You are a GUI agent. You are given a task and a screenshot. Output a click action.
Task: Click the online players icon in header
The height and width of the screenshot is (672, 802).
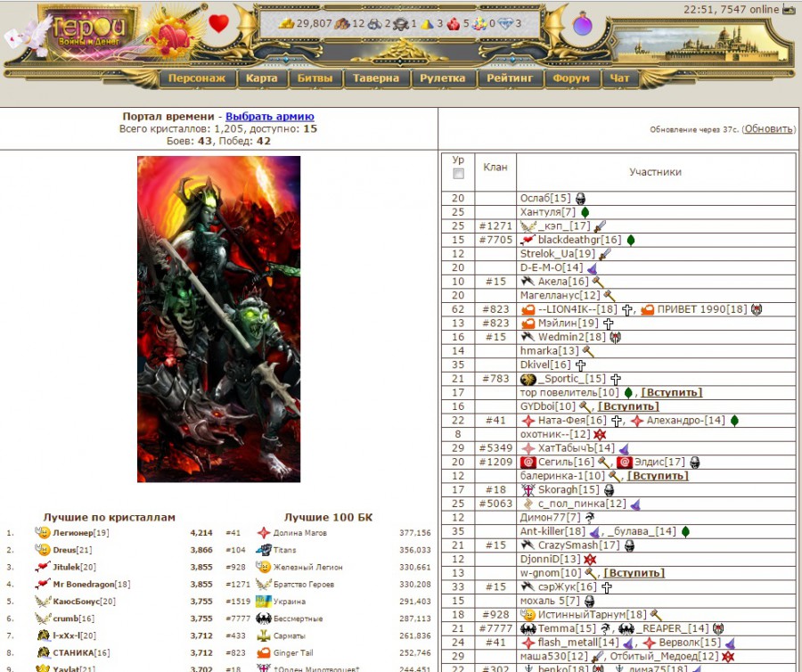pos(789,10)
